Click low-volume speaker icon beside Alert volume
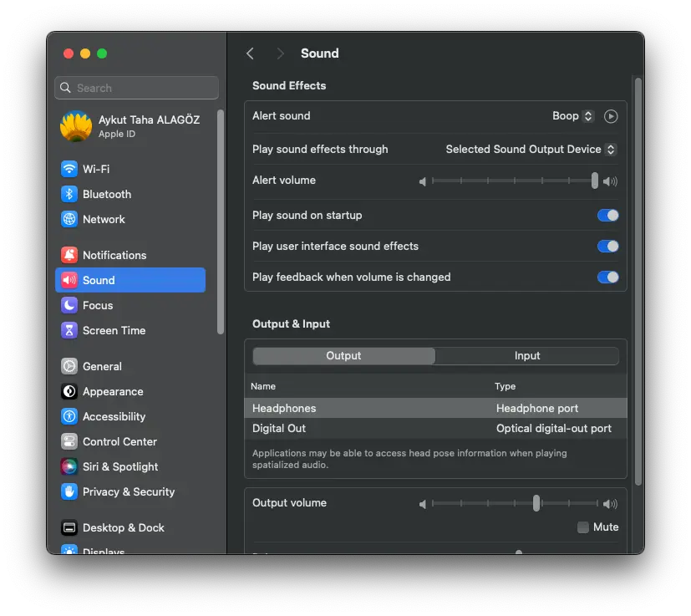 423,181
